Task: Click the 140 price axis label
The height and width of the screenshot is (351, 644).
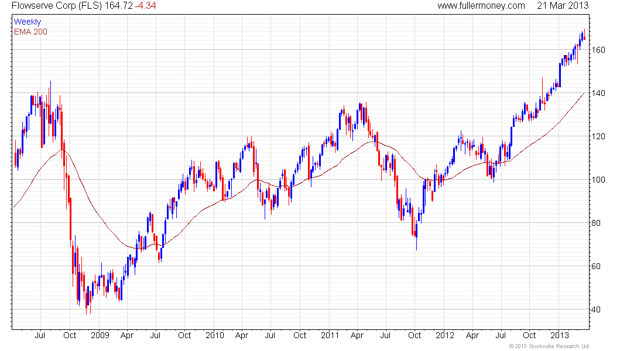Action: [x=598, y=93]
